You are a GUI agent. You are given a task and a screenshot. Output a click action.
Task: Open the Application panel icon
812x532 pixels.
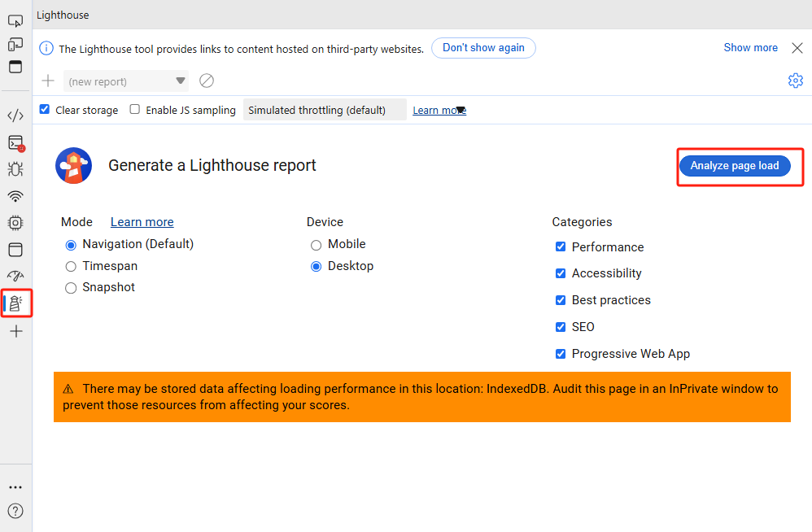click(x=15, y=250)
